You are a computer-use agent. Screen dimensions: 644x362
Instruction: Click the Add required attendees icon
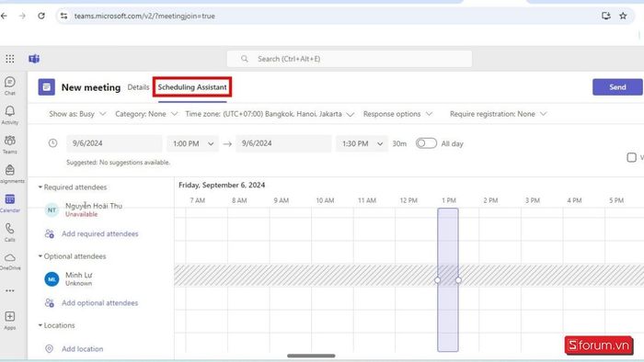[50, 233]
